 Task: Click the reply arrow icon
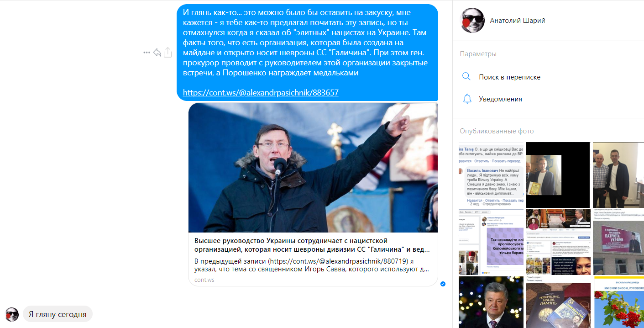[x=157, y=53]
